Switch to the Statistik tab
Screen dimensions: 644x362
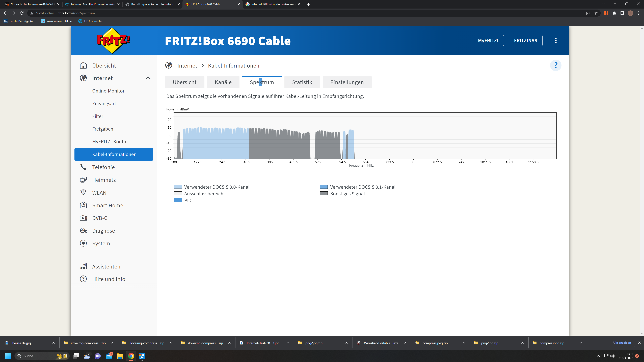[x=302, y=82]
